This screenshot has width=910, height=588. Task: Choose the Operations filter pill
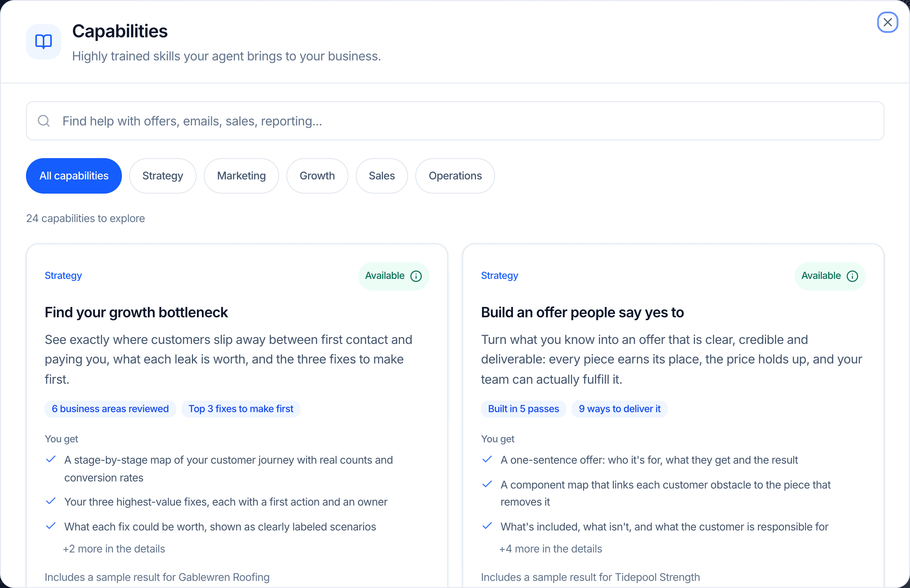pos(455,176)
